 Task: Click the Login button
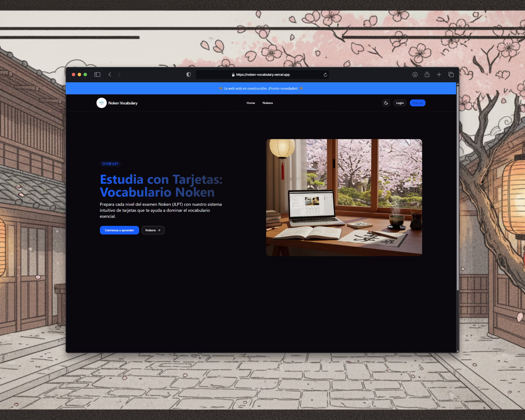pyautogui.click(x=400, y=103)
